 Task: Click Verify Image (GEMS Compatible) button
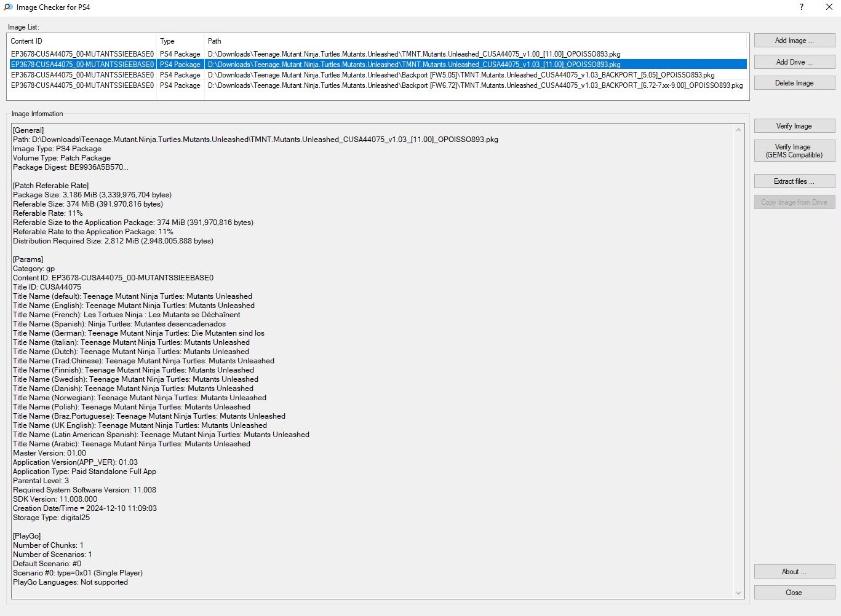click(794, 151)
